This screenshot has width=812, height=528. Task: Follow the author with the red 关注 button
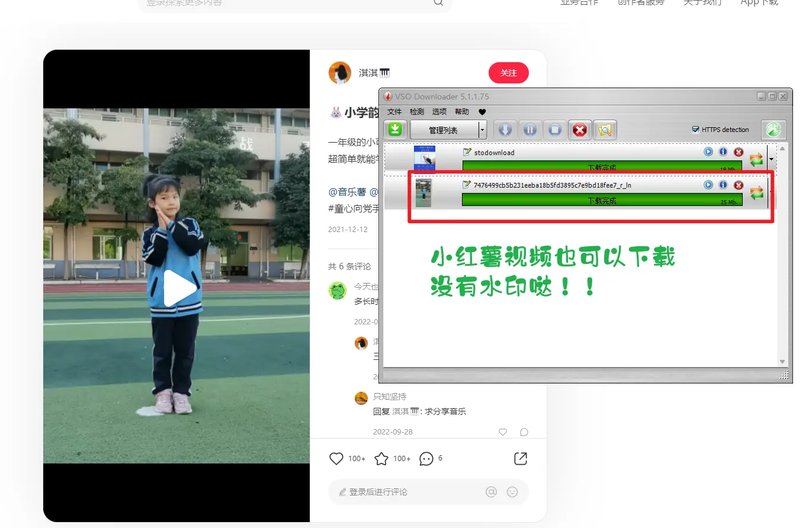509,73
